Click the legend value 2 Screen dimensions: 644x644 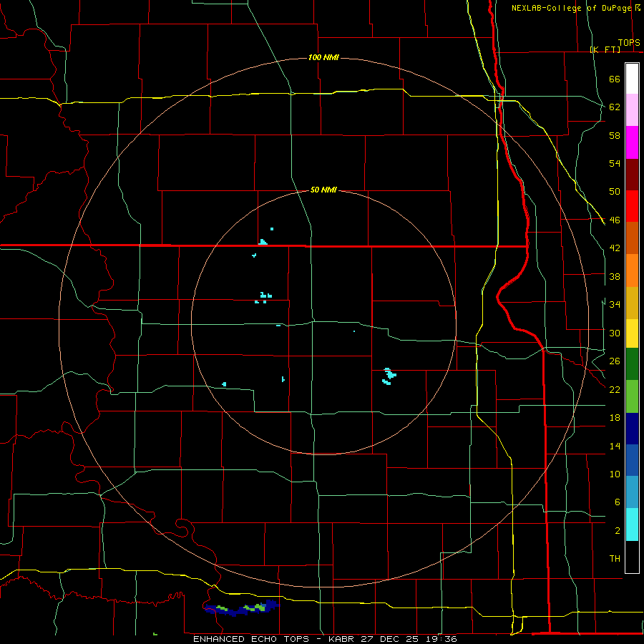tap(617, 531)
